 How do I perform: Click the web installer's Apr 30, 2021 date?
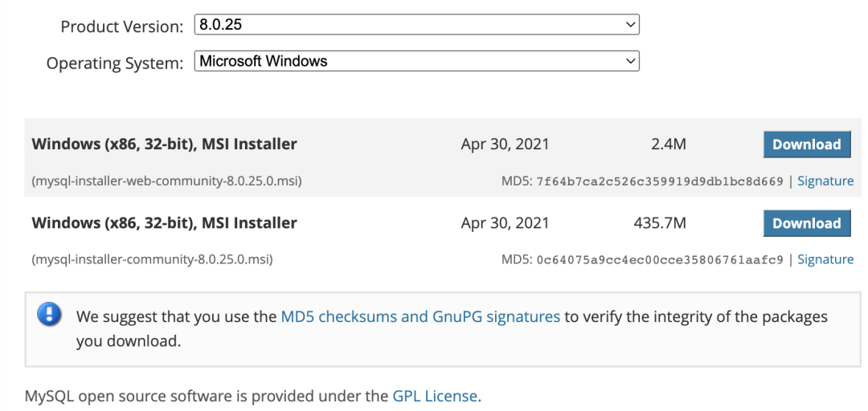(505, 144)
